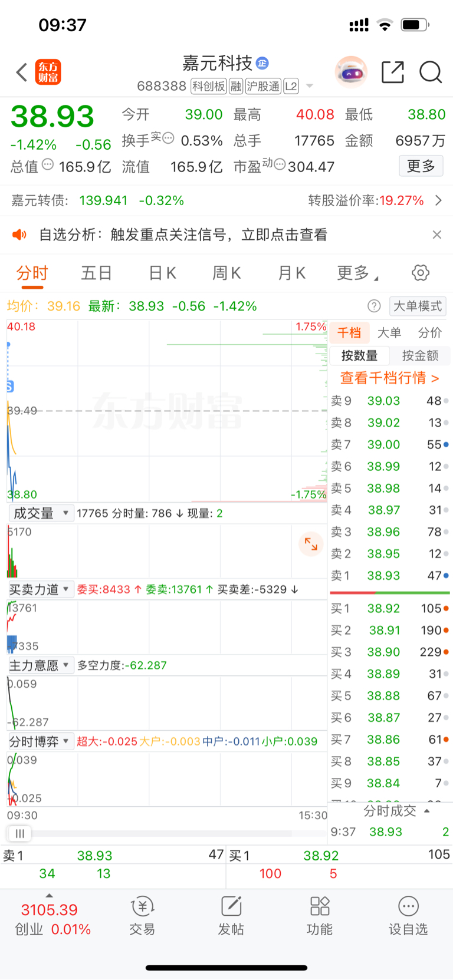Switch order panel to 大单
The width and height of the screenshot is (453, 980).
[x=389, y=333]
